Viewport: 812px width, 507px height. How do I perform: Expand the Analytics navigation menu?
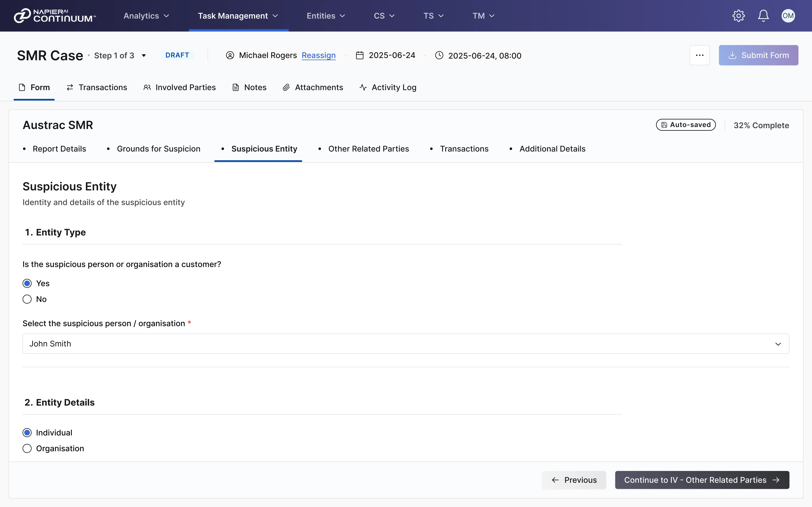tap(146, 16)
